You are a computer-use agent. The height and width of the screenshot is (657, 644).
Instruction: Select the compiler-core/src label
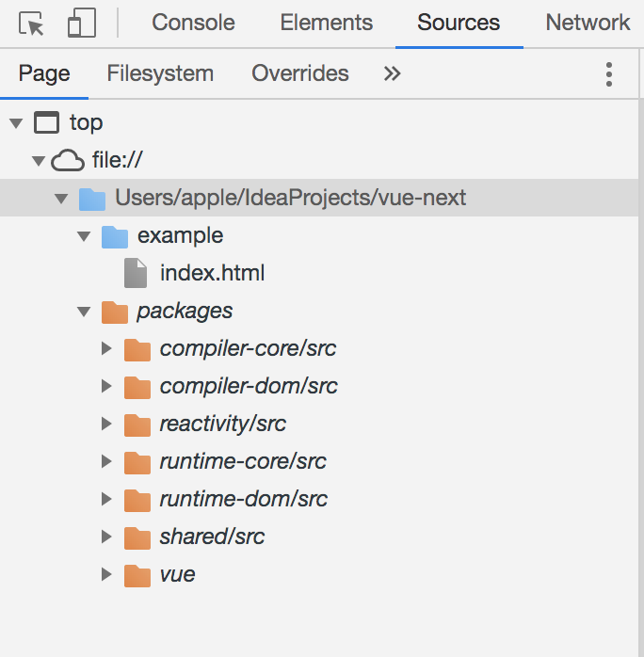point(248,348)
